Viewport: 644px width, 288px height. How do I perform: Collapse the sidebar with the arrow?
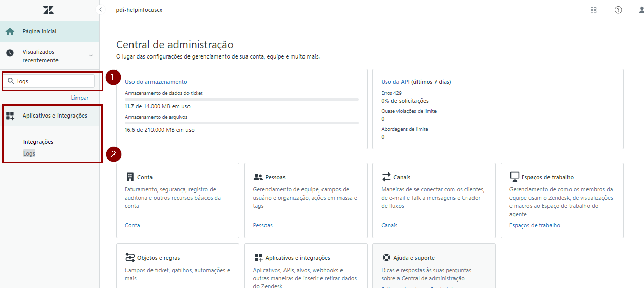(101, 10)
